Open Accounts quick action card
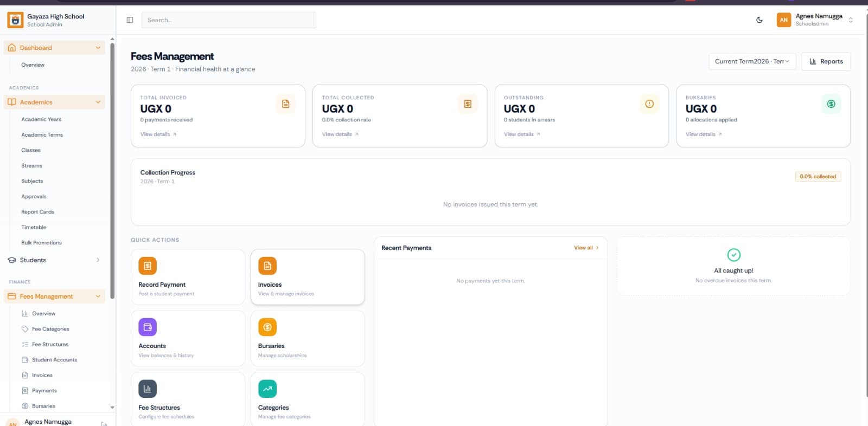This screenshot has height=426, width=868. pyautogui.click(x=188, y=339)
